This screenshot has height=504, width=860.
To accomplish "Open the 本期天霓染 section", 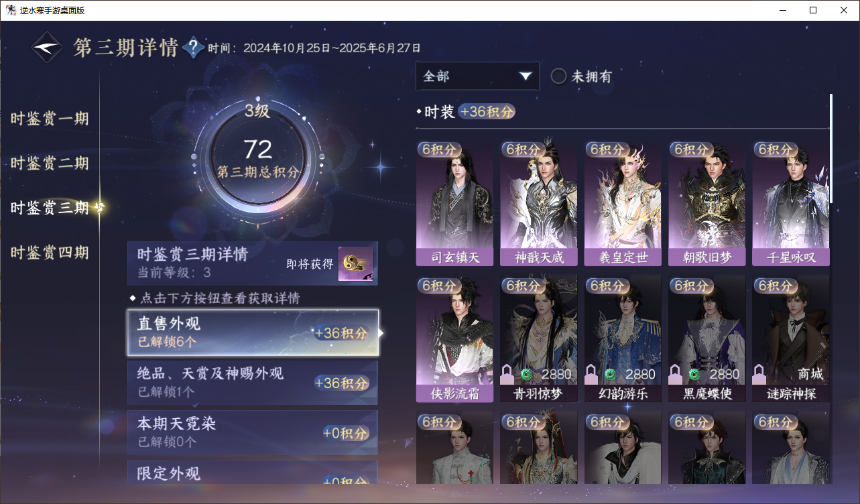I will click(x=253, y=433).
